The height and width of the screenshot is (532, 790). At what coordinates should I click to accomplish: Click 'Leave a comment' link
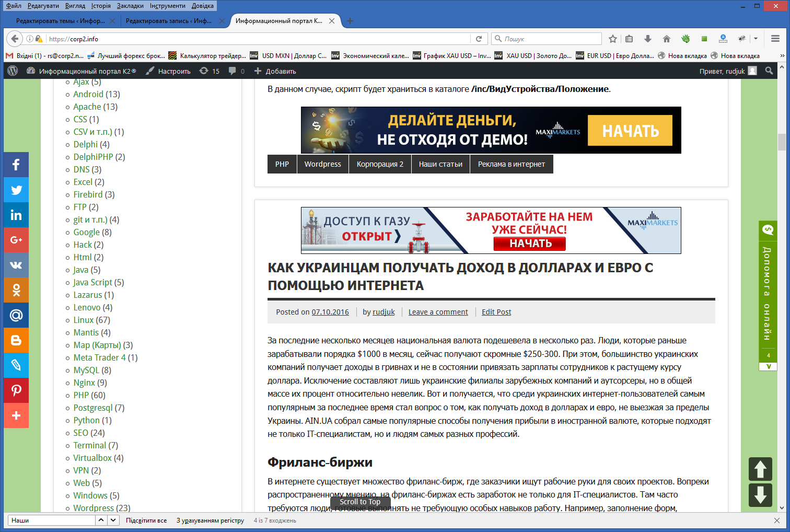click(x=438, y=312)
